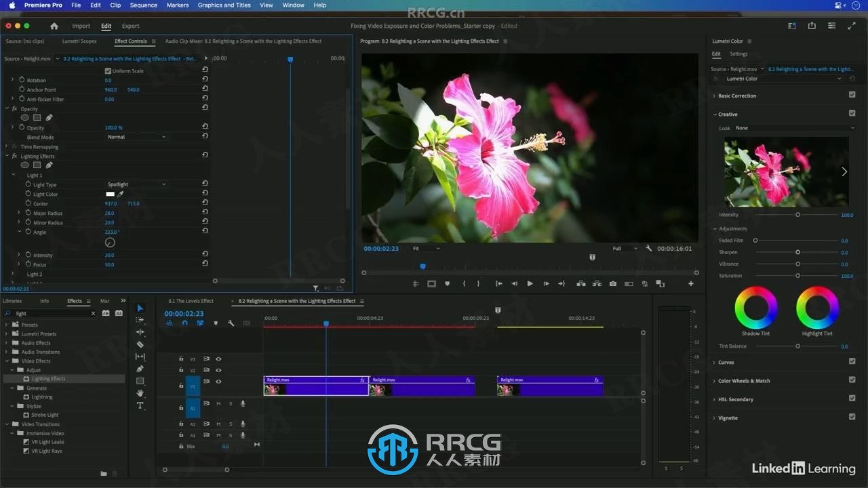Select the Rectangle tool

140,381
